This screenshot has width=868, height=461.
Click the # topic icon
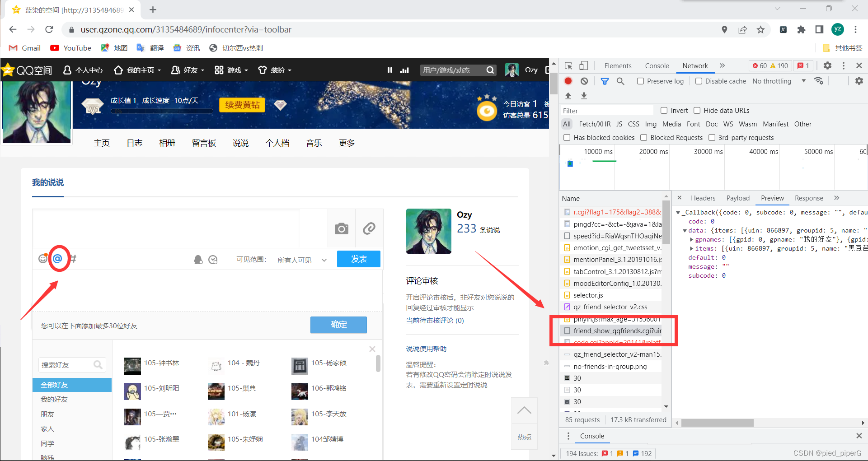click(x=73, y=259)
